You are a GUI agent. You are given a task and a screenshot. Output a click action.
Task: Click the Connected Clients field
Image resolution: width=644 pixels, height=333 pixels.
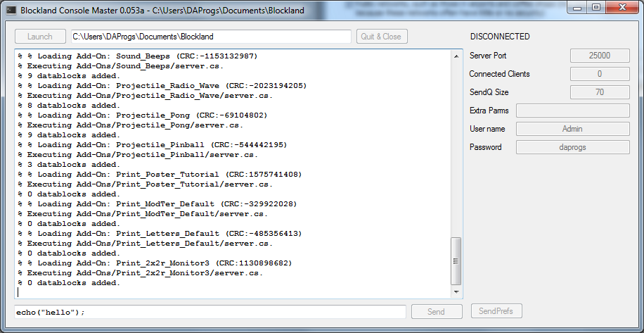600,74
